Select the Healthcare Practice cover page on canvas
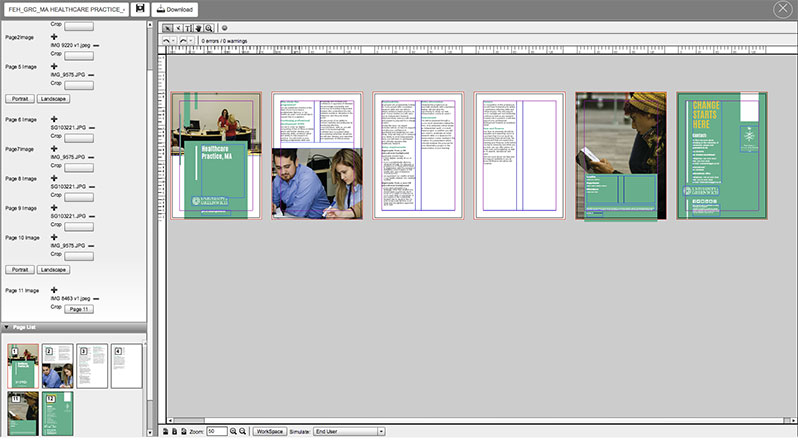The height and width of the screenshot is (447, 798). [x=216, y=156]
